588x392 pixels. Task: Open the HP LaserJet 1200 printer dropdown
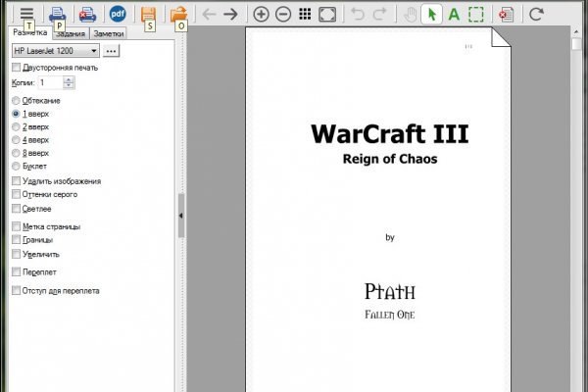coord(56,51)
